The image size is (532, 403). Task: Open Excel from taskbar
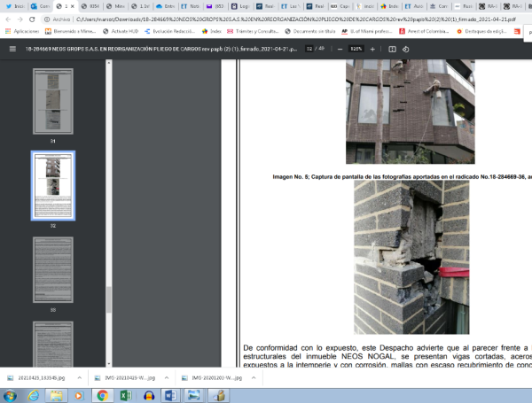126,396
